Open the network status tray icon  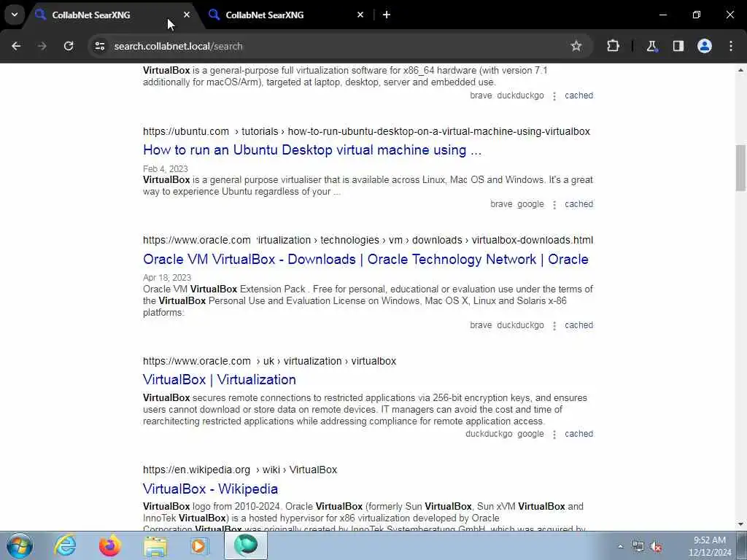point(638,547)
